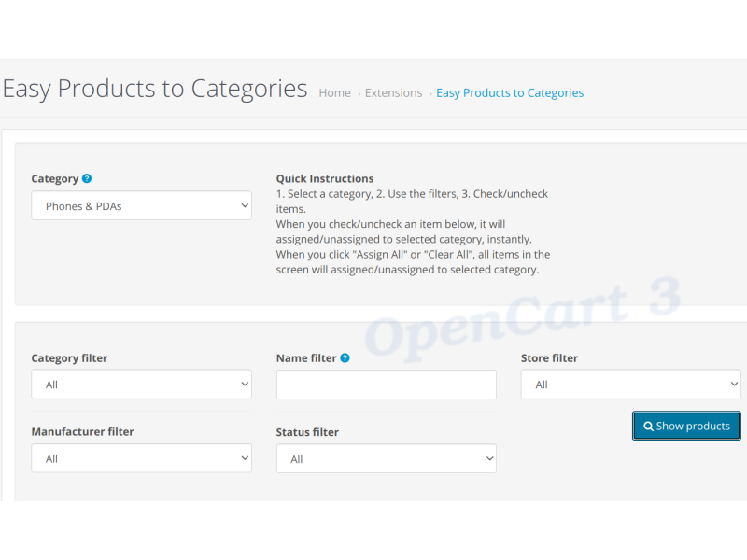Click the Easy Products to Categories breadcrumb
The height and width of the screenshot is (560, 747).
510,92
